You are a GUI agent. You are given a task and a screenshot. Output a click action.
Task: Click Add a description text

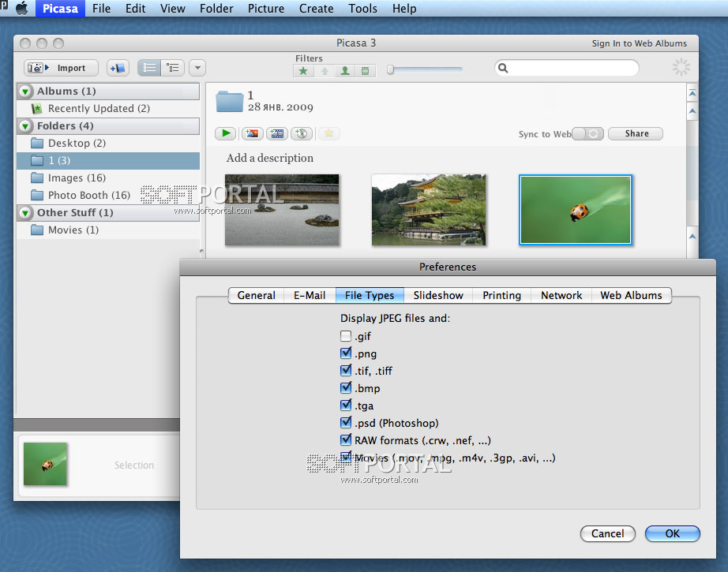(270, 159)
